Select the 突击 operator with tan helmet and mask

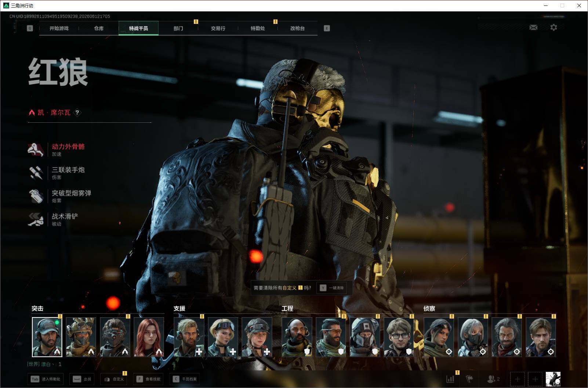(81, 337)
